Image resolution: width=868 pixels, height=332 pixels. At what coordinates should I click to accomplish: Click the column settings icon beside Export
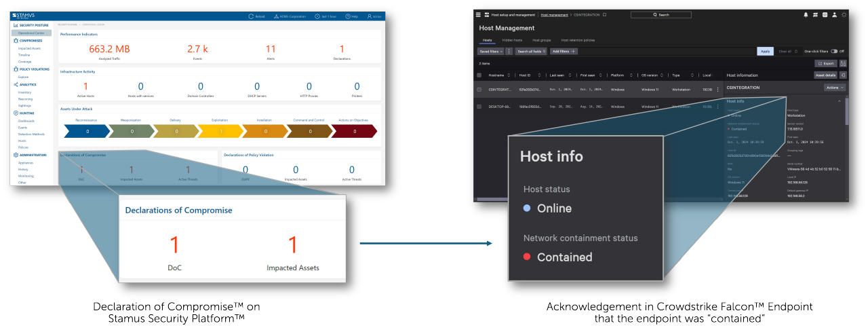point(842,63)
